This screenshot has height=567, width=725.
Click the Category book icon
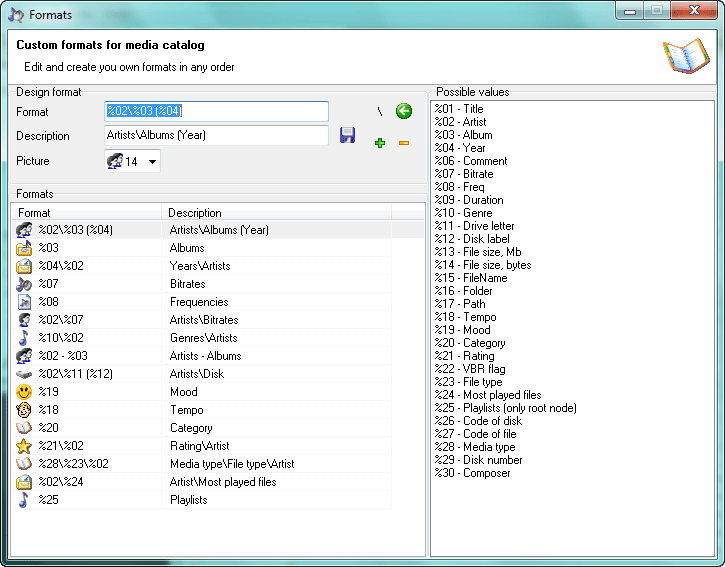coord(24,428)
